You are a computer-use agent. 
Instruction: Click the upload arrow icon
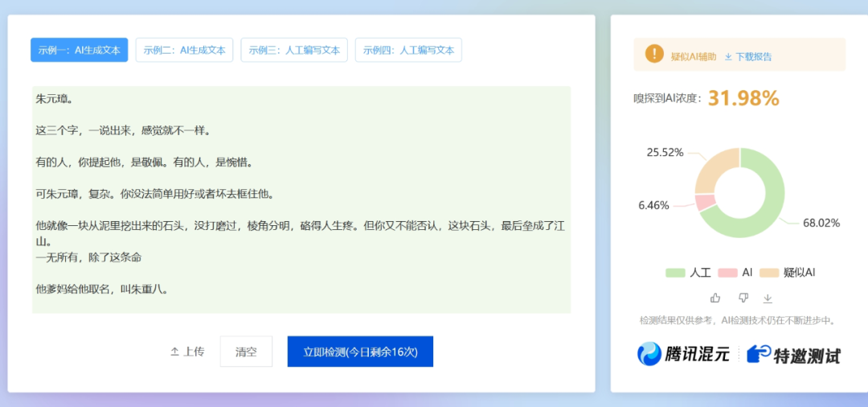174,351
